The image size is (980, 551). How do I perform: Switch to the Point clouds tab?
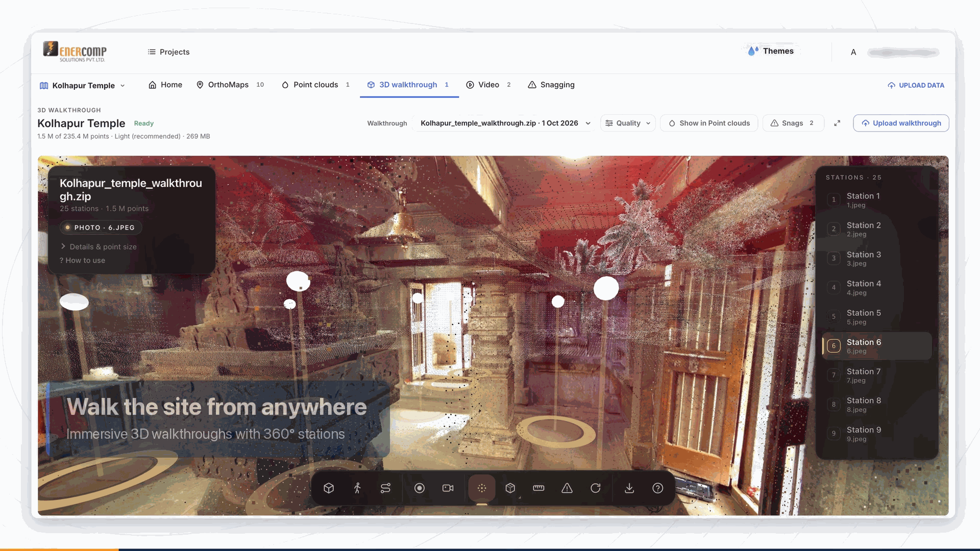pos(315,85)
